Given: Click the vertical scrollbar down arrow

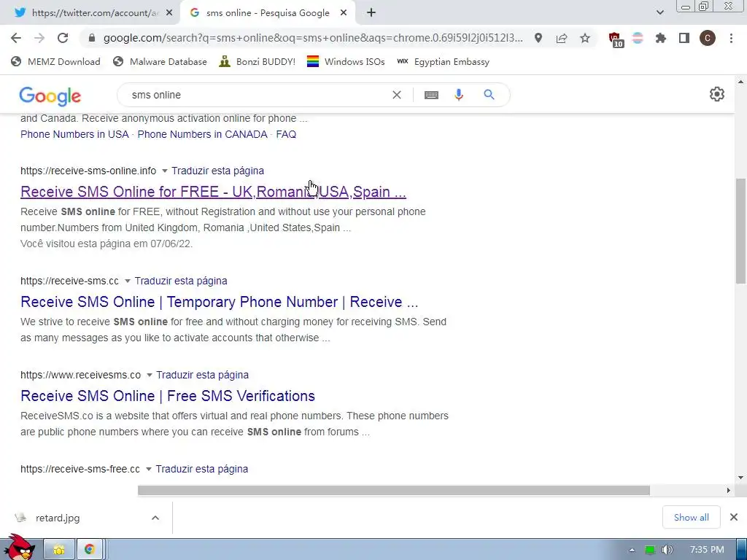Looking at the screenshot, I should tap(741, 478).
